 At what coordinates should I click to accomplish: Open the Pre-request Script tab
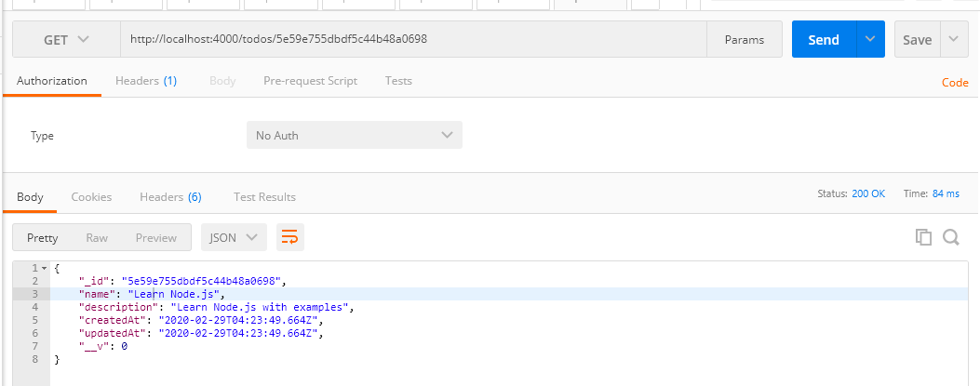(x=310, y=81)
